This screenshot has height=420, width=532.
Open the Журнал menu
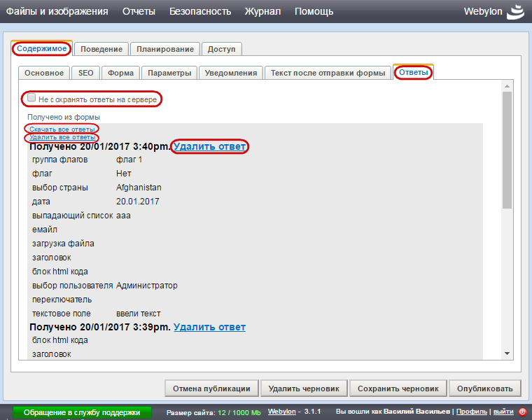point(262,11)
